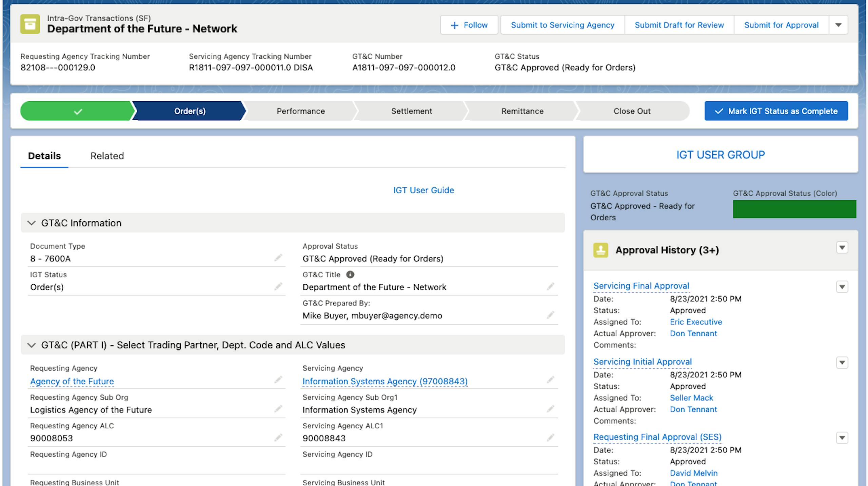Open more actions dropdown beside Submit for Approval
868x486 pixels.
click(838, 25)
